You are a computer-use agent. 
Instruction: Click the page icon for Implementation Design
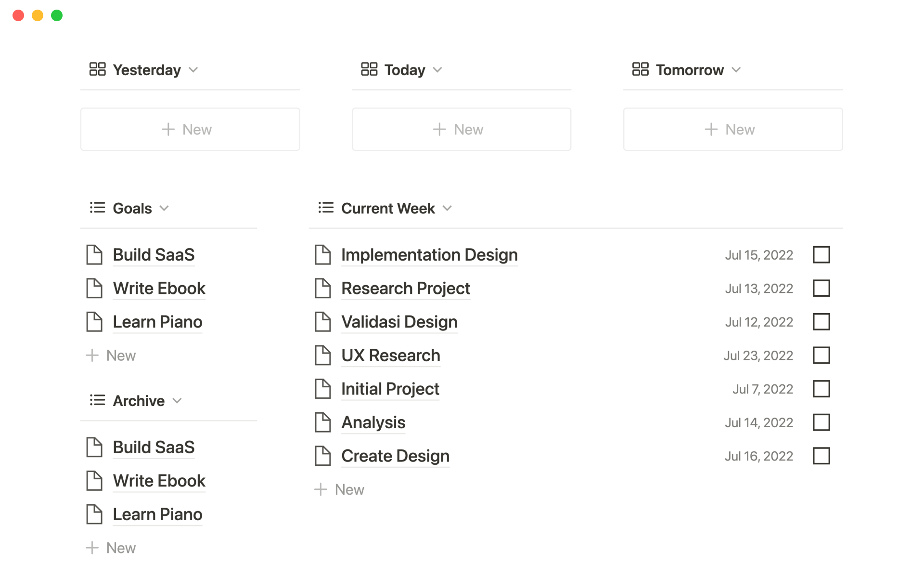click(x=322, y=255)
